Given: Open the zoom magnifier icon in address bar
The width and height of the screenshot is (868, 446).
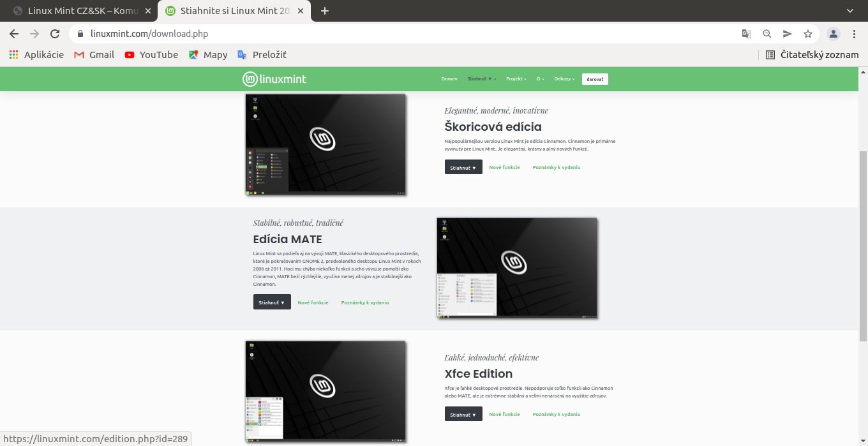Looking at the screenshot, I should pyautogui.click(x=767, y=34).
